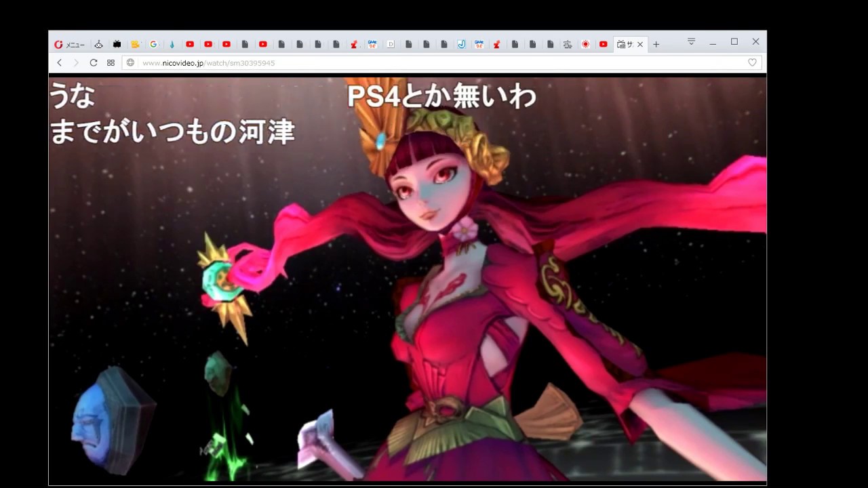Focus the nicovideo.jp address bar
Image resolution: width=868 pixels, height=488 pixels.
pos(441,62)
